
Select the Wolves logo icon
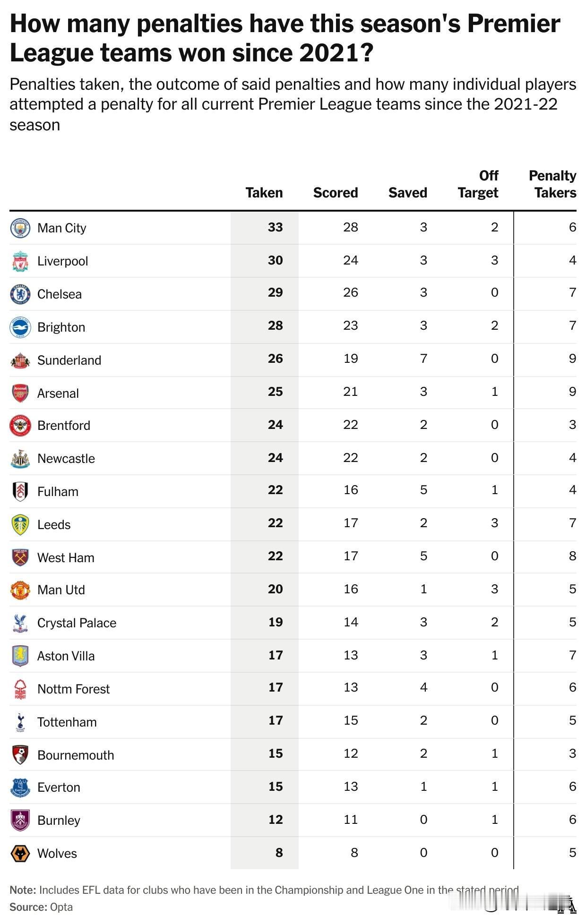tap(20, 853)
